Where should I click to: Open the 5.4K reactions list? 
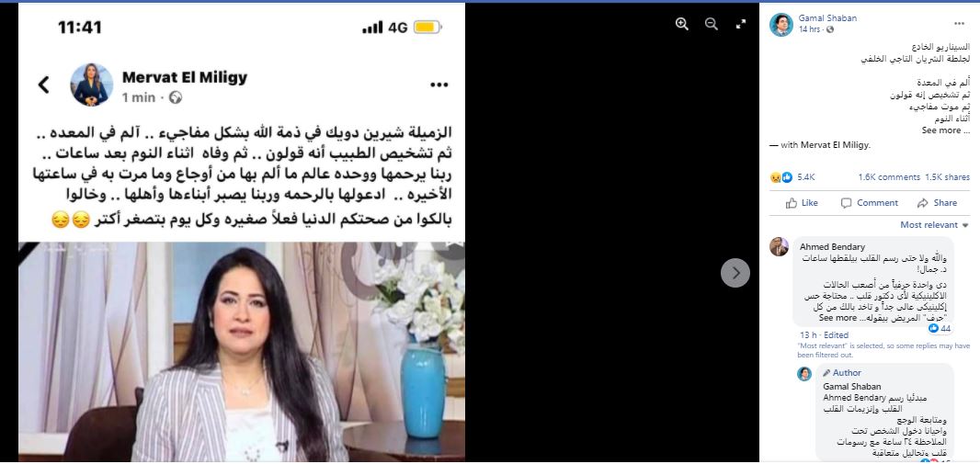click(792, 177)
